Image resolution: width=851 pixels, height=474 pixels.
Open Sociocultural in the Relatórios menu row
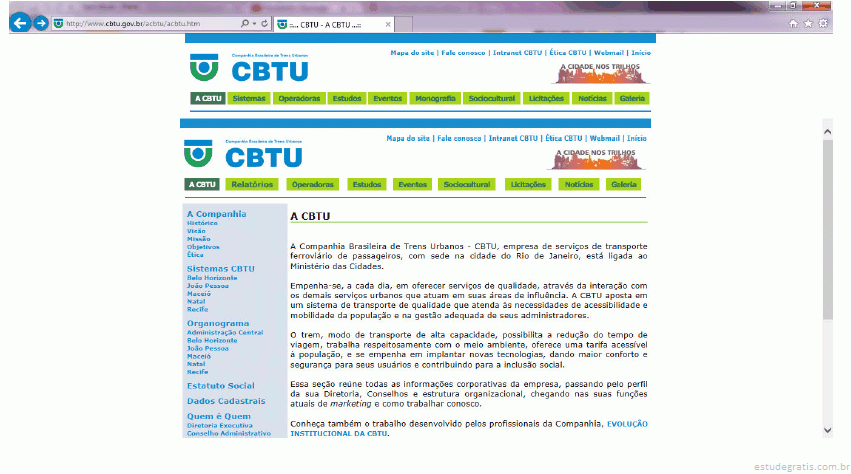coord(467,185)
